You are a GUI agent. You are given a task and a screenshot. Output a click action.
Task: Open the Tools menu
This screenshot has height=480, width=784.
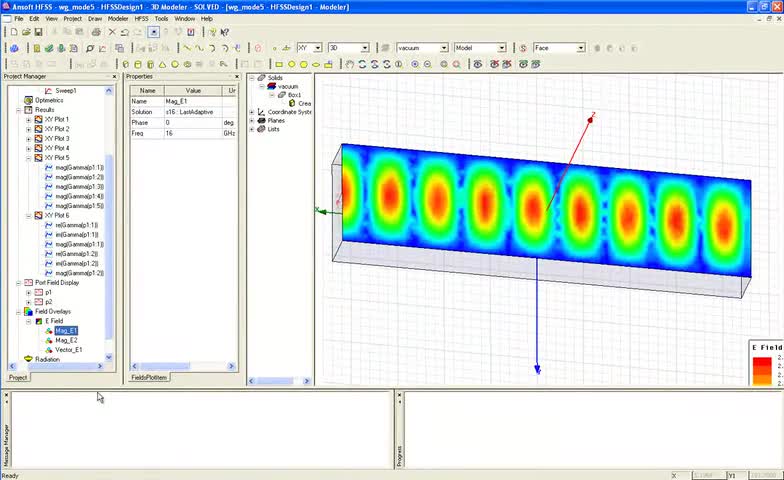click(161, 18)
